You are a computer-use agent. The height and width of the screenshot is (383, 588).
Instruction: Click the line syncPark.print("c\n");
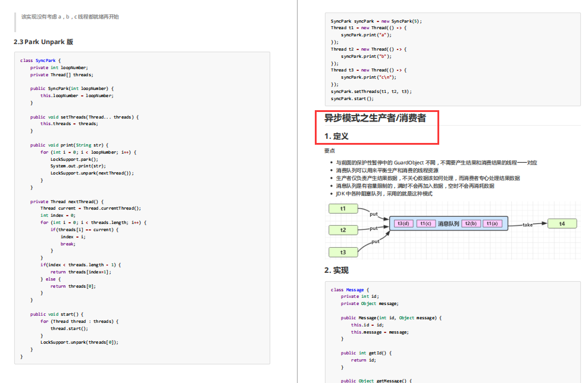click(368, 77)
